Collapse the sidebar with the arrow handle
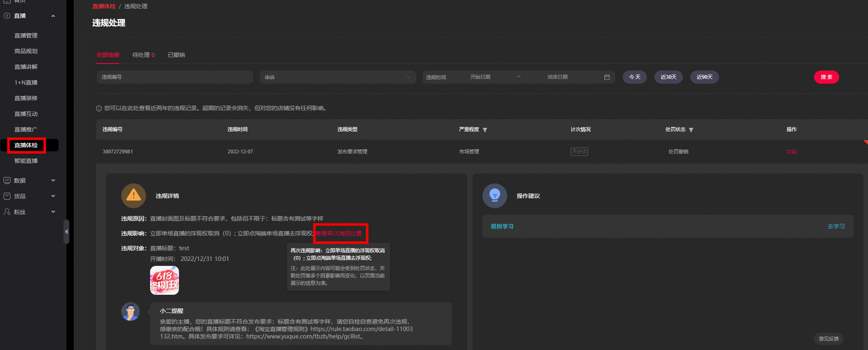 click(66, 232)
